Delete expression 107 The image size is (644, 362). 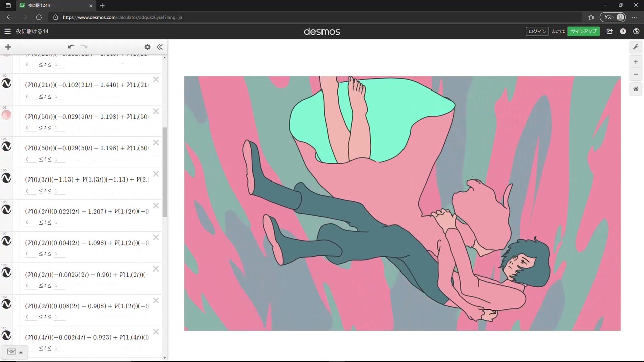point(156,237)
